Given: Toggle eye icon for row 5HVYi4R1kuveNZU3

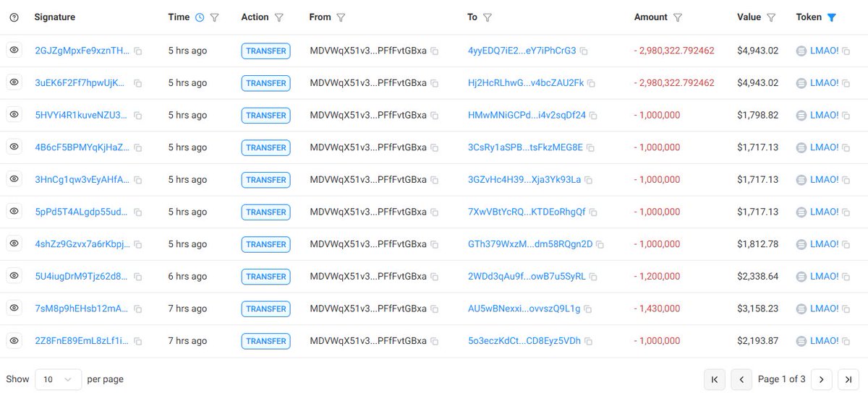Looking at the screenshot, I should click(14, 114).
